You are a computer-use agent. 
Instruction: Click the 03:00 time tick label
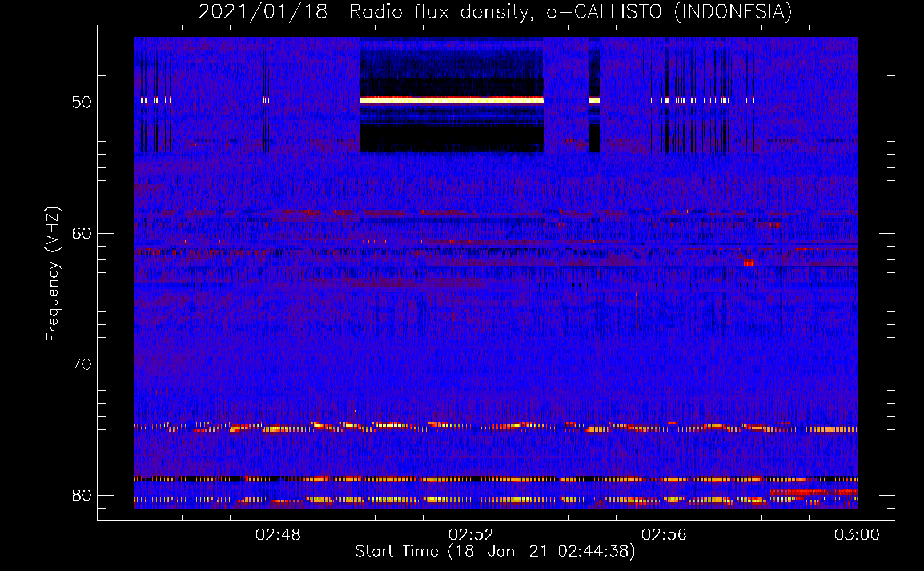click(x=857, y=535)
